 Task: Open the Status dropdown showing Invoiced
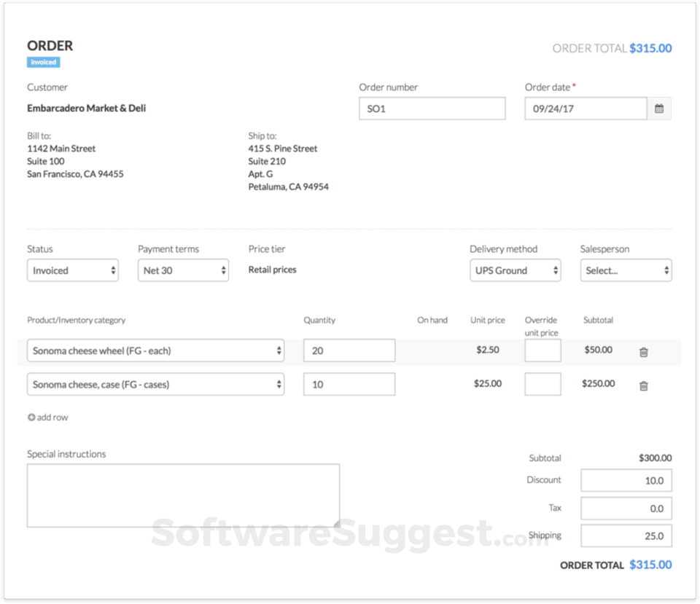[x=73, y=270]
